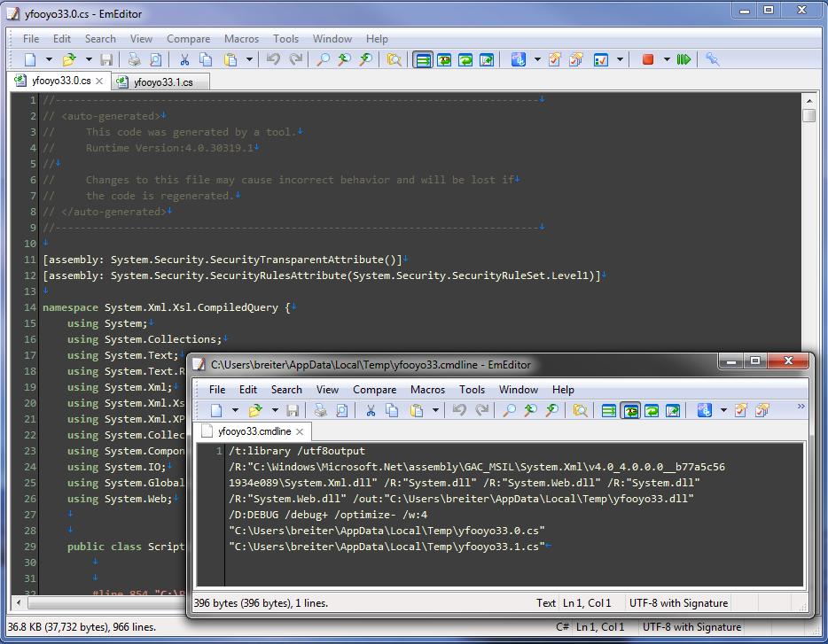The width and height of the screenshot is (828, 644).
Task: Click the Print icon in the main window toolbar
Action: coord(135,60)
